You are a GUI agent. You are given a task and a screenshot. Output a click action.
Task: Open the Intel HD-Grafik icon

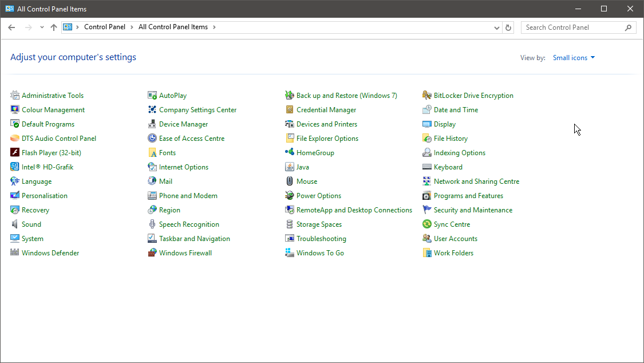pyautogui.click(x=15, y=167)
